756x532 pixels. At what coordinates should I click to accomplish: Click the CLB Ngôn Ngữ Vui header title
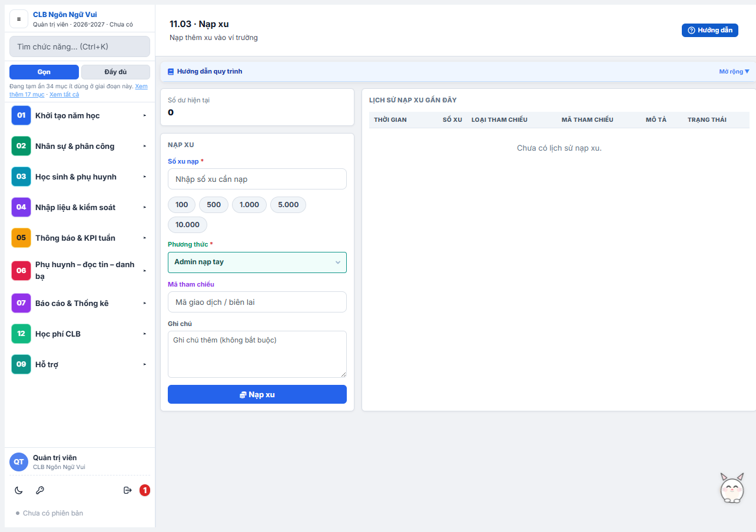tap(65, 15)
